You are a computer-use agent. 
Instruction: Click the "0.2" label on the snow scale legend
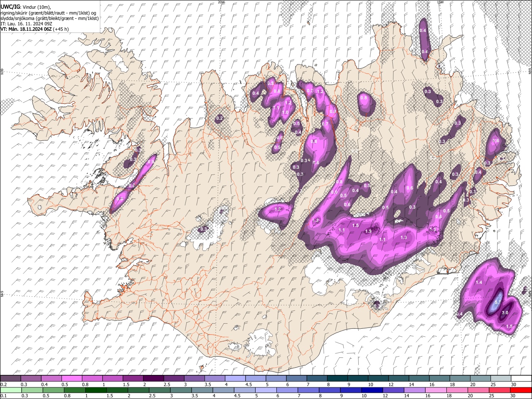coord(3,384)
